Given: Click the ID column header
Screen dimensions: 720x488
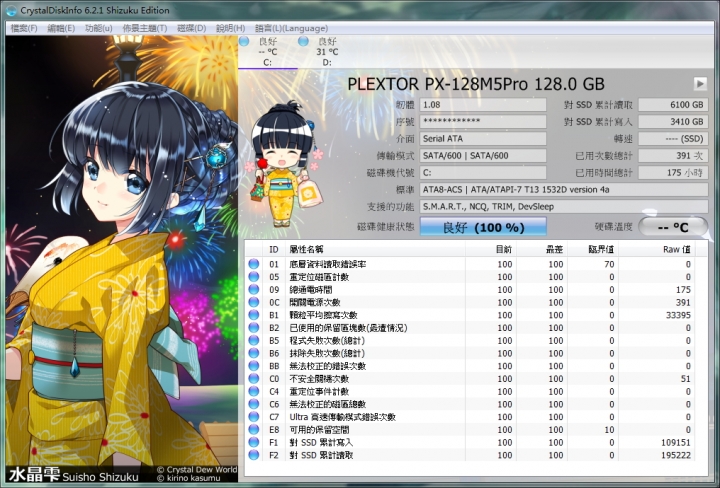Looking at the screenshot, I should [274, 249].
